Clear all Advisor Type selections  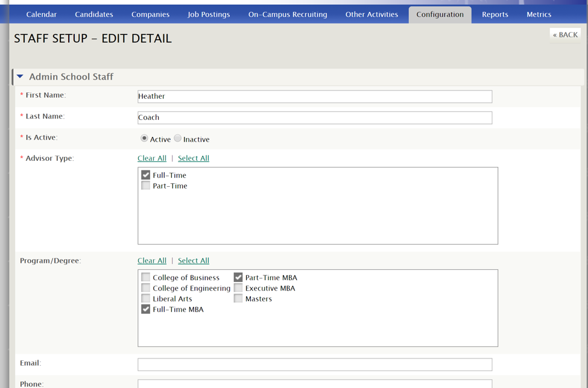click(152, 158)
